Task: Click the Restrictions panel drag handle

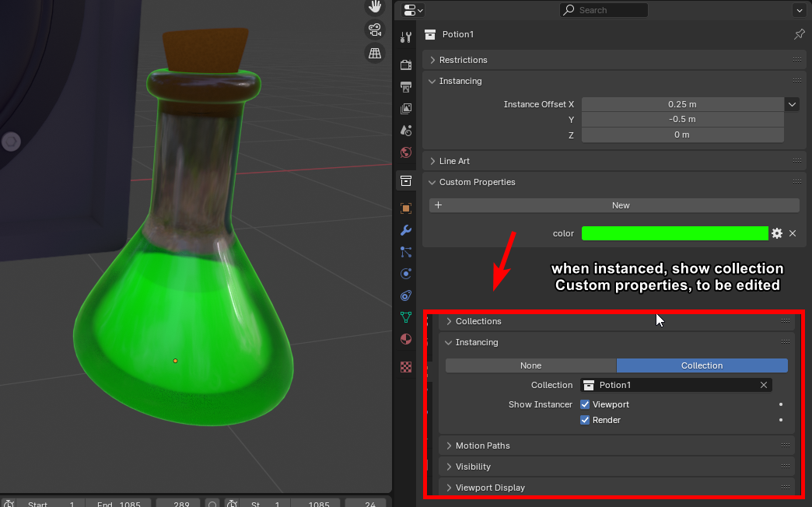Action: click(797, 60)
